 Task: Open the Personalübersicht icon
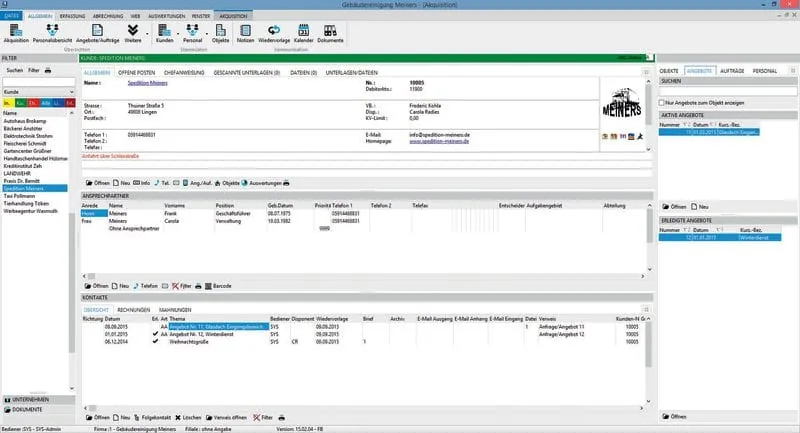[x=52, y=34]
